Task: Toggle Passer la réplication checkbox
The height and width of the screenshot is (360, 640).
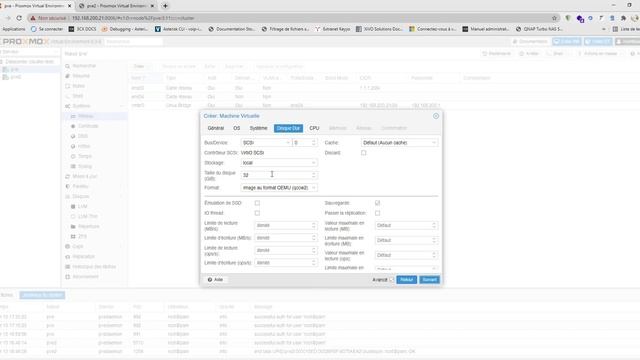Action: [x=378, y=213]
